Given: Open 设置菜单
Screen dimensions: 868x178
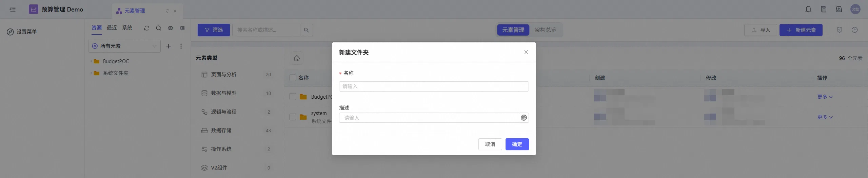Looking at the screenshot, I should coord(22,32).
